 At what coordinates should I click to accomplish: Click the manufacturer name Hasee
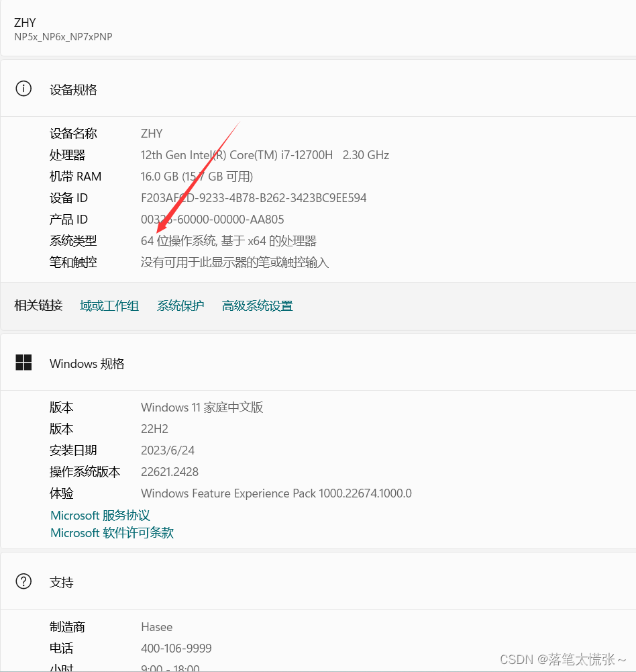click(x=156, y=626)
